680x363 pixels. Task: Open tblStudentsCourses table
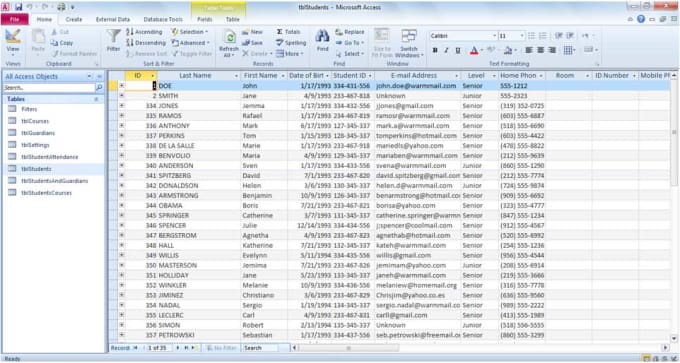click(x=46, y=193)
